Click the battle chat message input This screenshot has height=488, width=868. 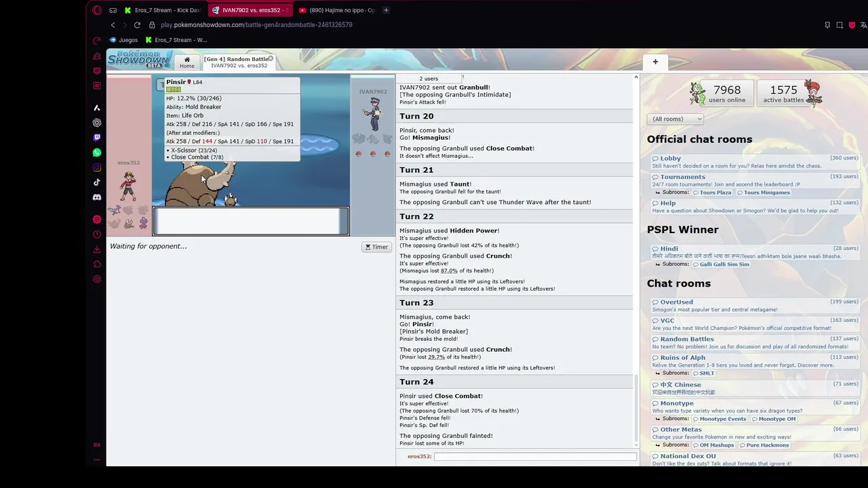click(535, 457)
